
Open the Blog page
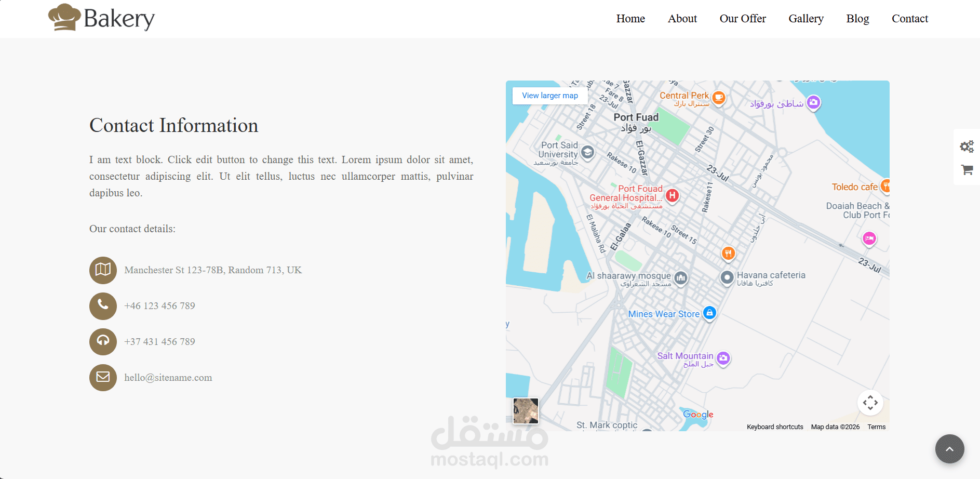857,19
